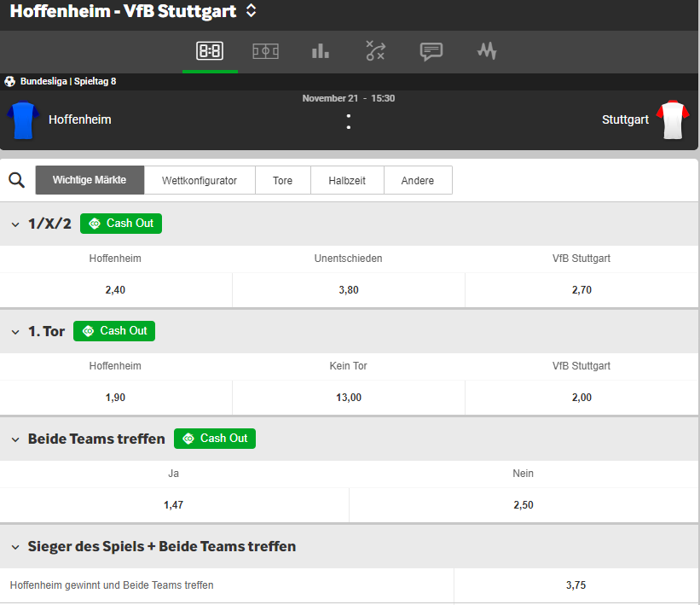Click the Kein Tor column label
700x605 pixels.
[348, 366]
